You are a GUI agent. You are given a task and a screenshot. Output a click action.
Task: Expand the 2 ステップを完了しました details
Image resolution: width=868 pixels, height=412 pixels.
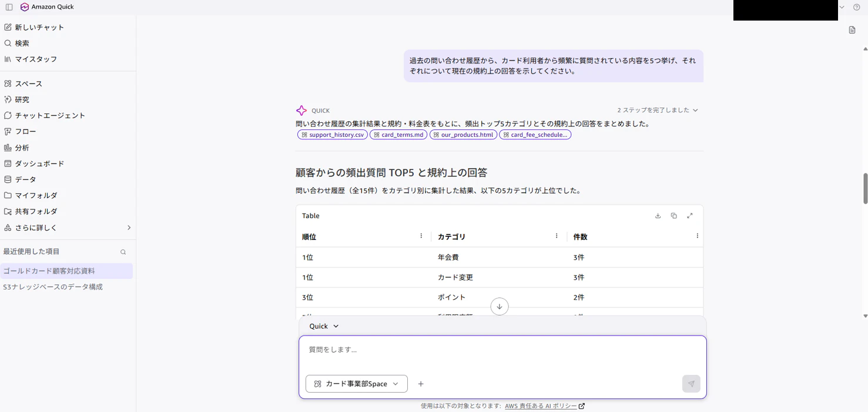click(658, 110)
